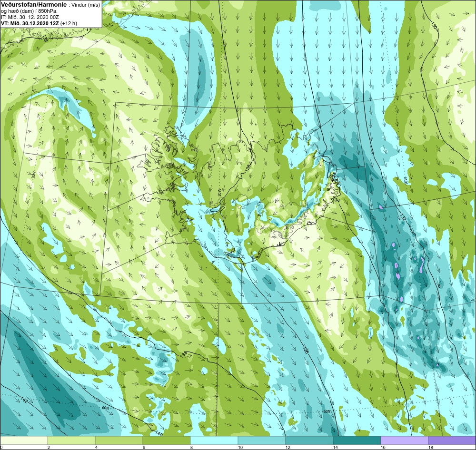Click the 'VT: Mið. 30.12.2020 12Z' valid time
This screenshot has width=476, height=450.
[x=30, y=23]
